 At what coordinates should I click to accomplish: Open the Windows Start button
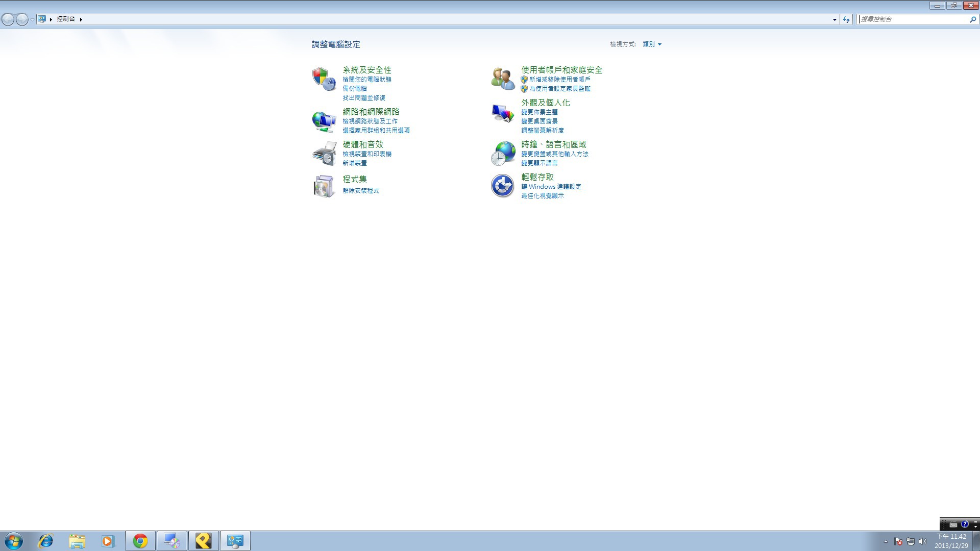pyautogui.click(x=14, y=541)
